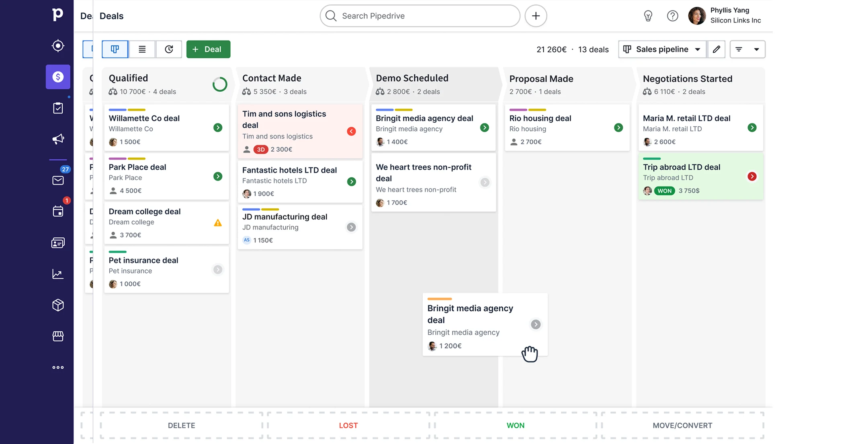
Task: Open the Deals dollar icon in sidebar
Action: coord(58,77)
